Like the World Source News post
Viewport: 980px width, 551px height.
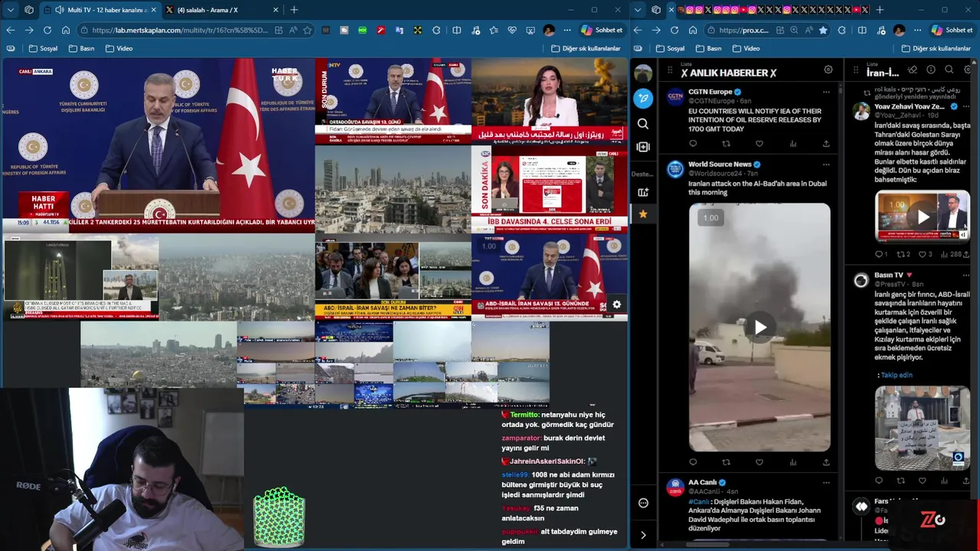click(x=759, y=462)
